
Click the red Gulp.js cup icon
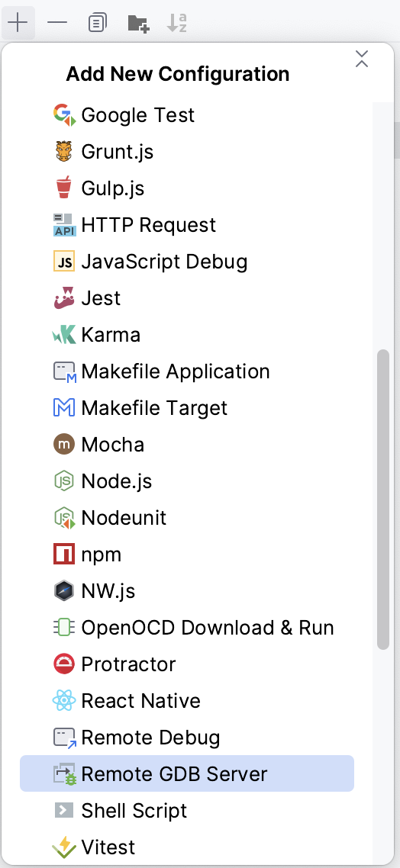(64, 188)
